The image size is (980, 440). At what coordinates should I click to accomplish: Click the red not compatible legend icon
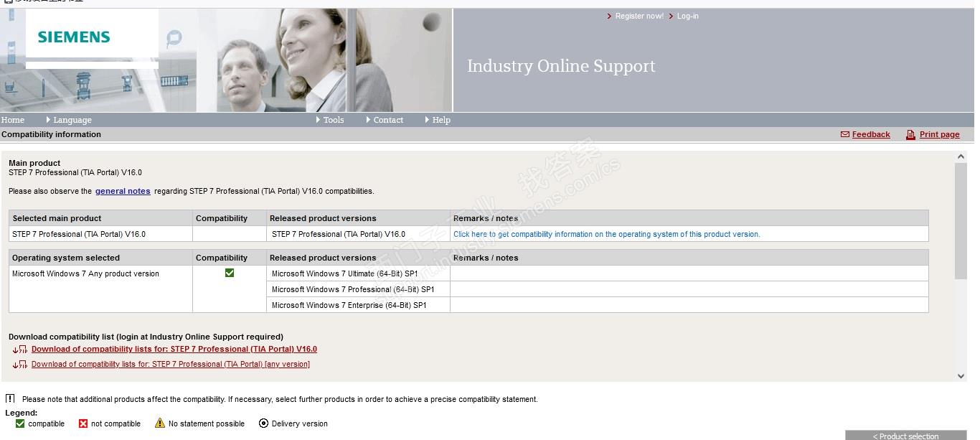[x=83, y=423]
